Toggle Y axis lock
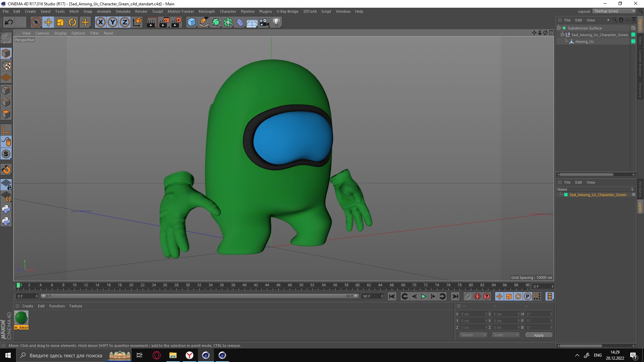 point(113,22)
